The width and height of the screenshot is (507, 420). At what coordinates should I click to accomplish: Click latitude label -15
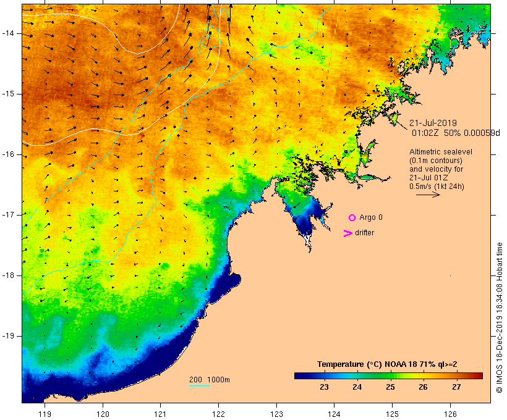click(7, 94)
